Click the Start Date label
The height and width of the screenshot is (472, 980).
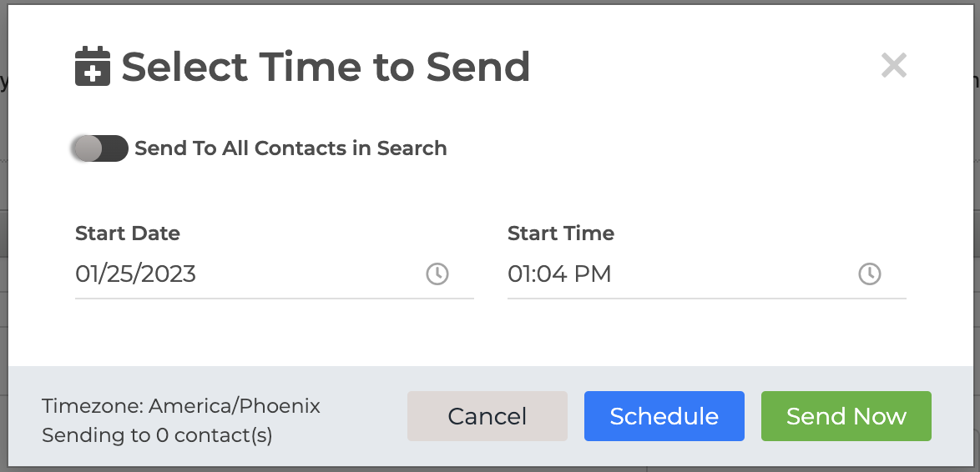click(128, 233)
